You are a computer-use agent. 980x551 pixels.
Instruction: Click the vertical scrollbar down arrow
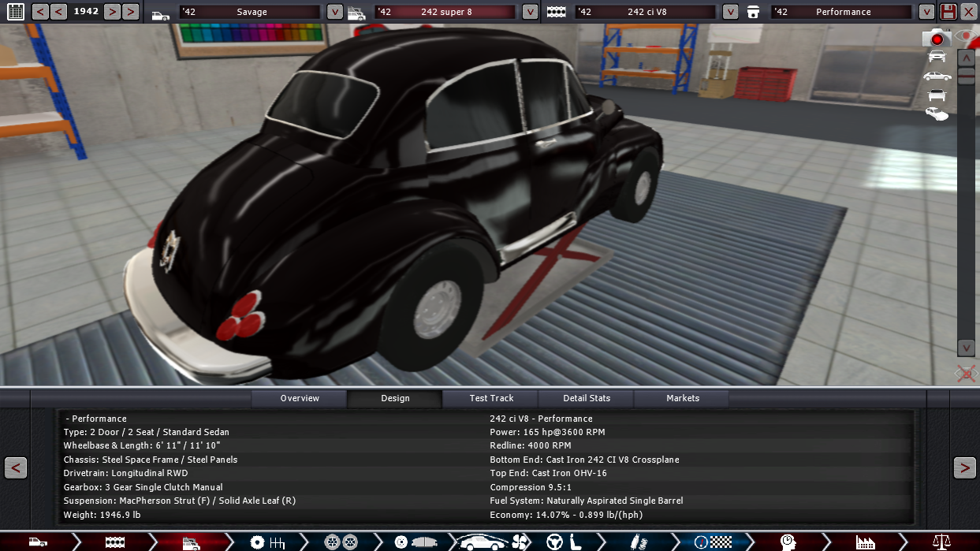[966, 348]
